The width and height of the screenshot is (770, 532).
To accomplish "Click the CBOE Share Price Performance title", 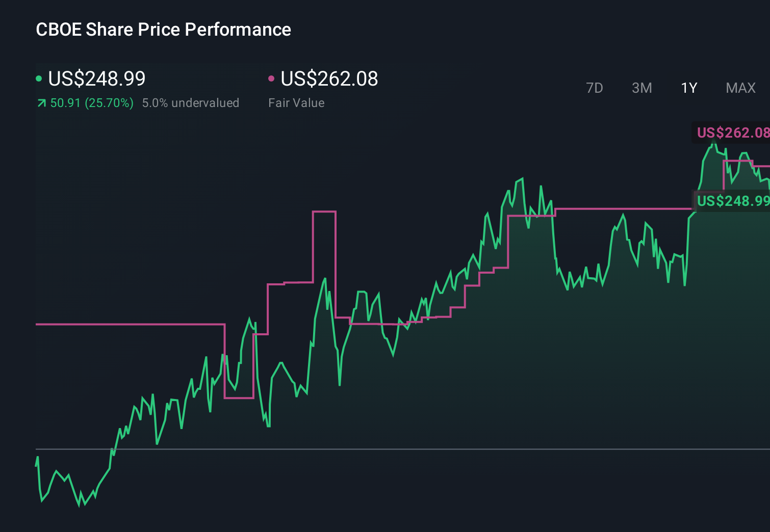I will [x=163, y=30].
